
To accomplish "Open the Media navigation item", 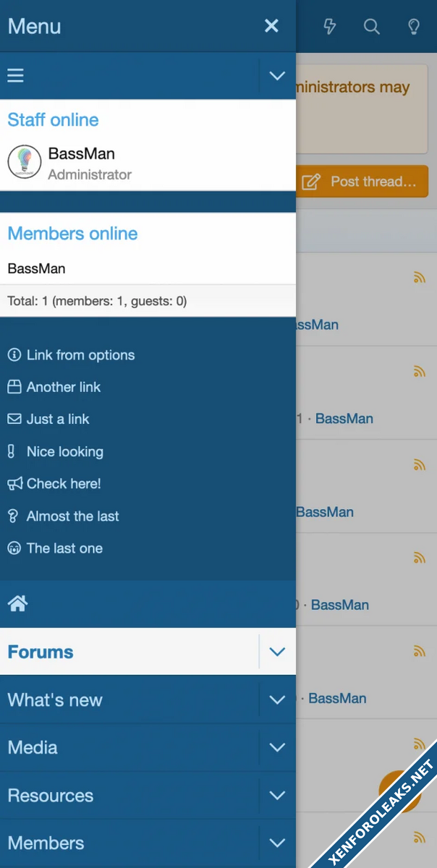I will 33,747.
